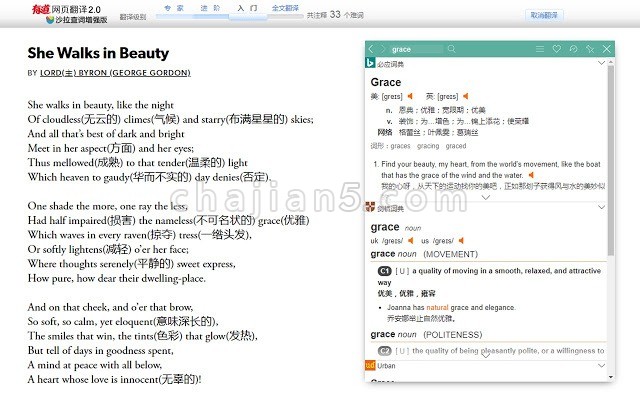The width and height of the screenshot is (640, 400).
Task: Click the annotated word eloquent in poem
Action: [135, 322]
